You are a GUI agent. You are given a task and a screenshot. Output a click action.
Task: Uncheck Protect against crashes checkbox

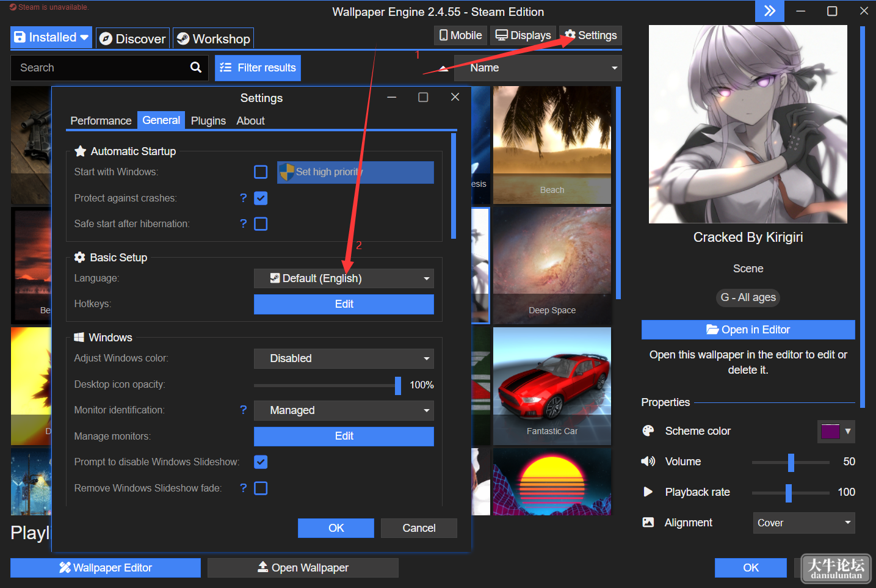(261, 198)
